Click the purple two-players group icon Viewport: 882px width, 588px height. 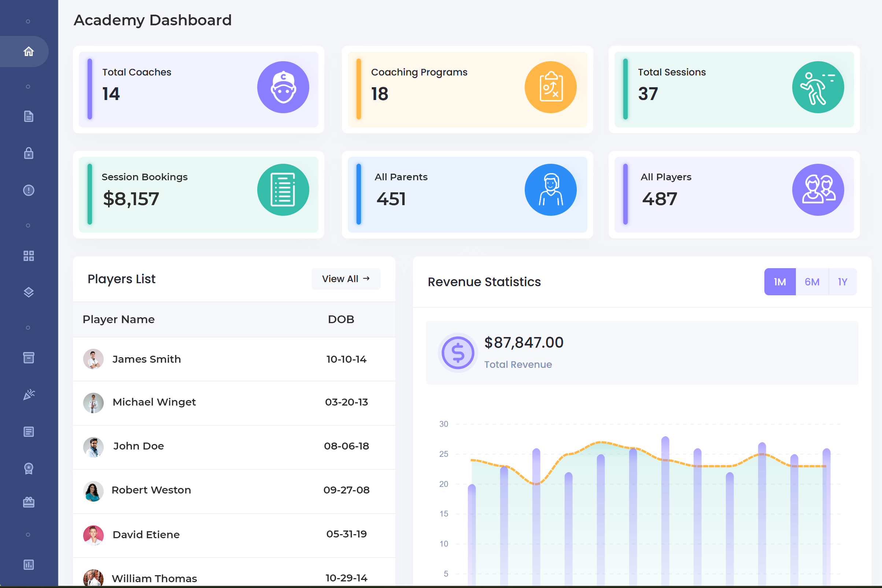tap(818, 190)
